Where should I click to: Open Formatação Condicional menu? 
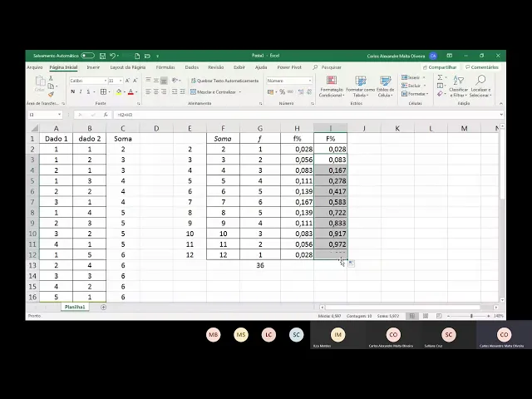(332, 86)
